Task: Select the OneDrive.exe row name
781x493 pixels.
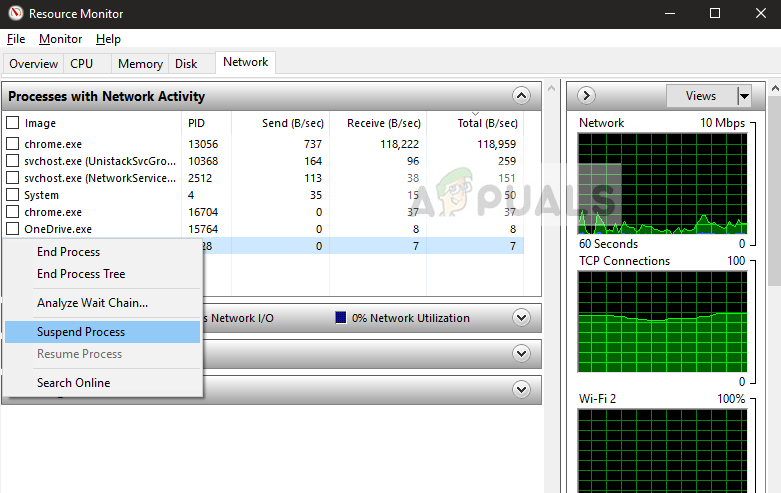Action: coord(58,229)
